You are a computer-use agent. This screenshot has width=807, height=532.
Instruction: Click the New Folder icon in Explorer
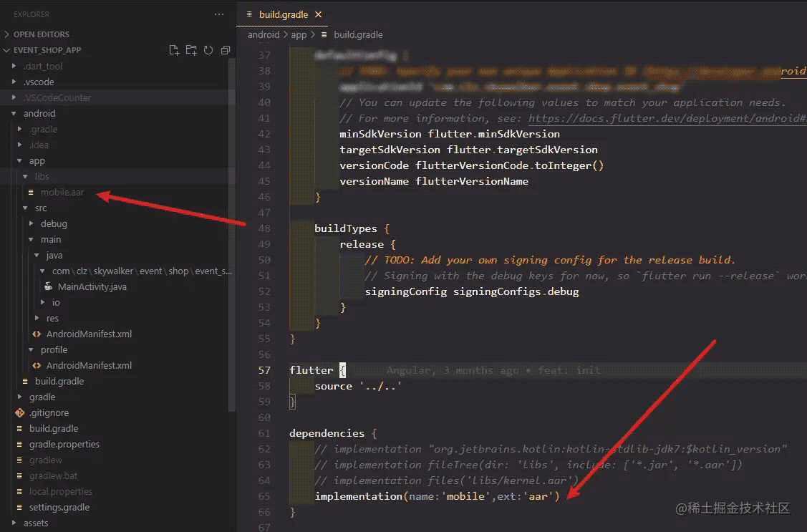click(191, 50)
